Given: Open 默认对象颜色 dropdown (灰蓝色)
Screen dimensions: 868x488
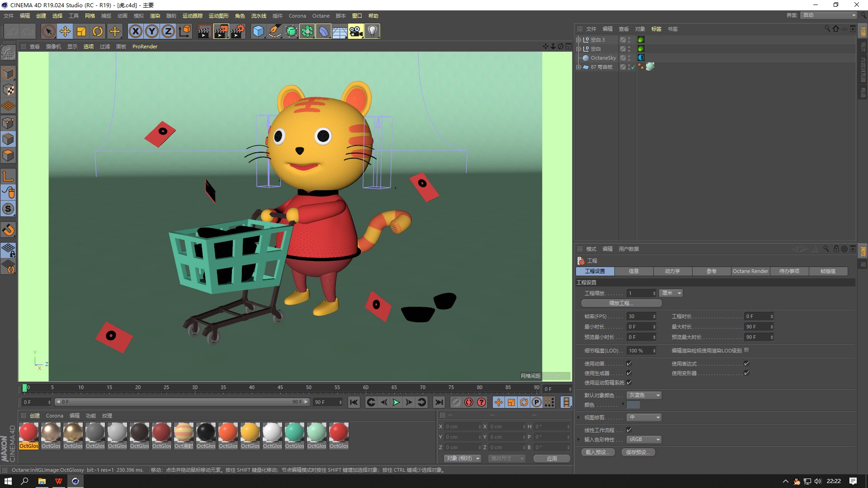Looking at the screenshot, I should click(644, 395).
